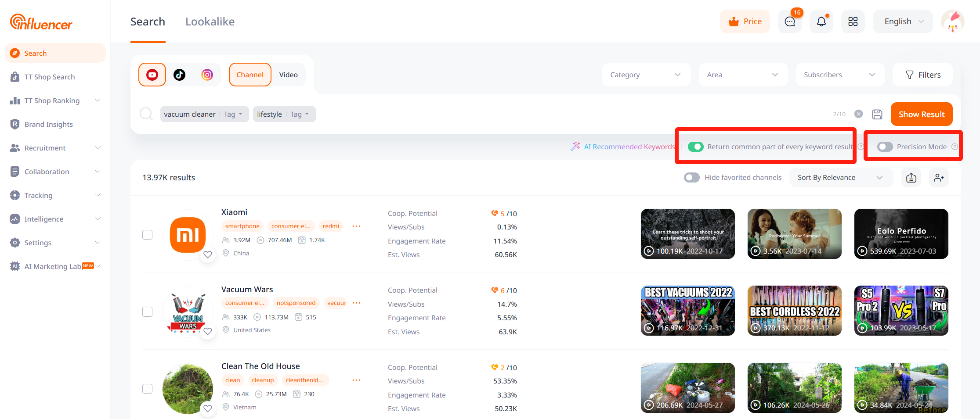Switch to the TikTok platform icon

[179, 75]
